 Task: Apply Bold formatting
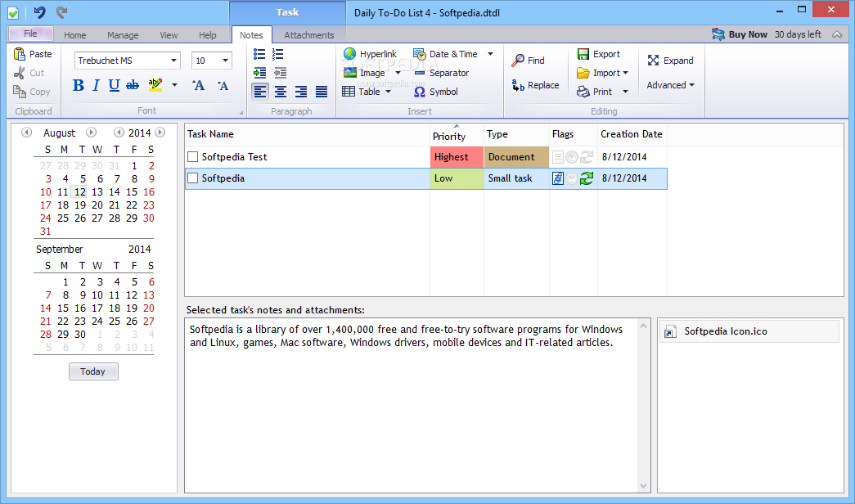(x=78, y=85)
